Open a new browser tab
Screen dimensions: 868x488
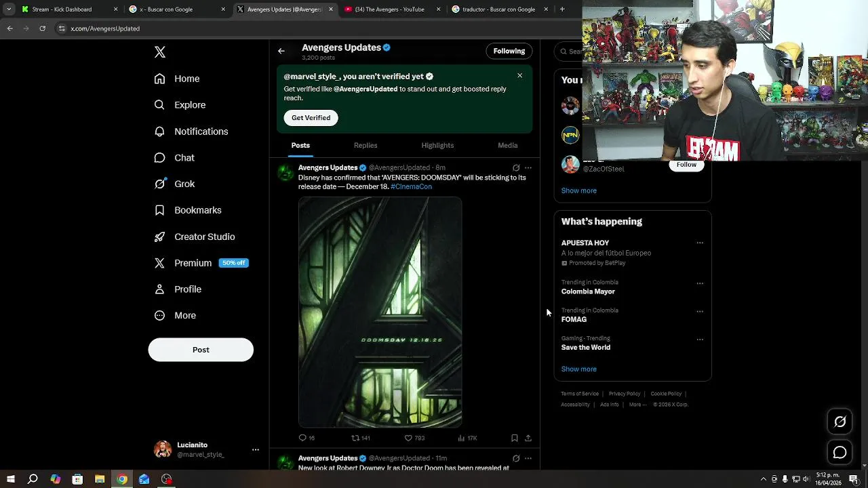562,9
